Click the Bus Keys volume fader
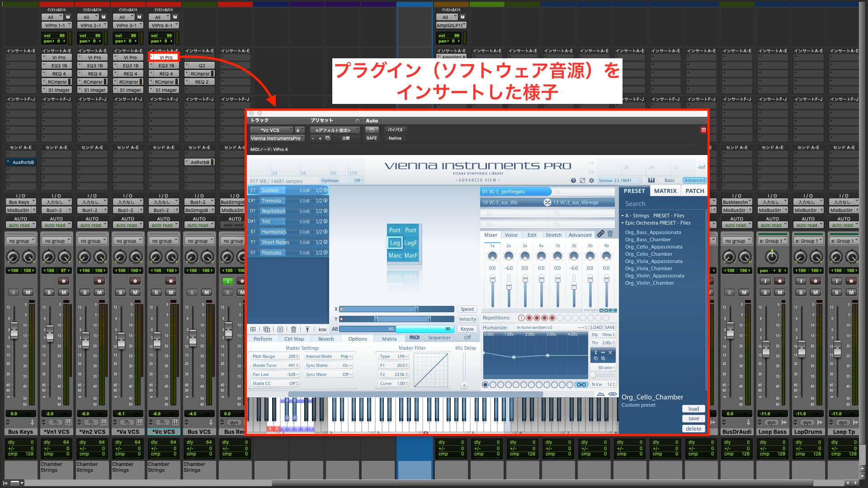Viewport: 868px width, 488px height. pyautogui.click(x=14, y=330)
